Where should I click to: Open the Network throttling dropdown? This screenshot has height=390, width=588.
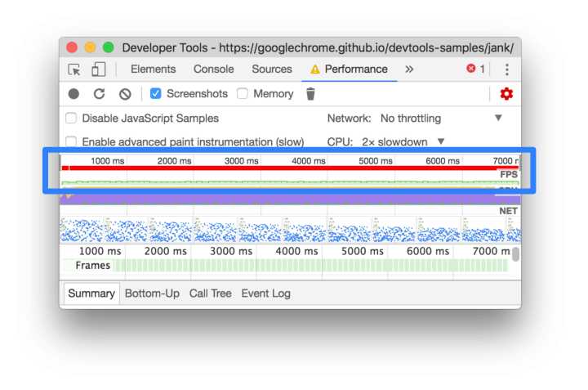point(441,119)
